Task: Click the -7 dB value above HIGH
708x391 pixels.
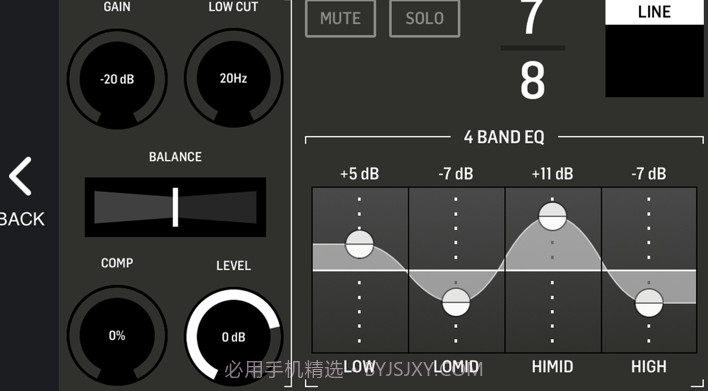Action: pos(649,174)
